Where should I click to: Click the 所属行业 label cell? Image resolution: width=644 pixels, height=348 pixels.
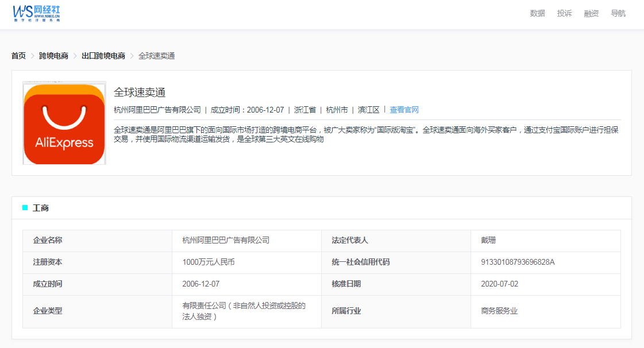point(396,311)
